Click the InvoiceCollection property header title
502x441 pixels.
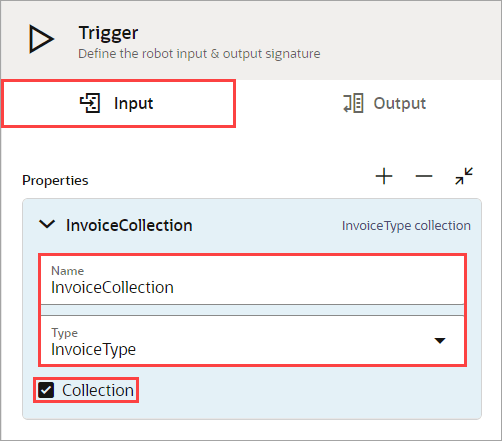129,225
